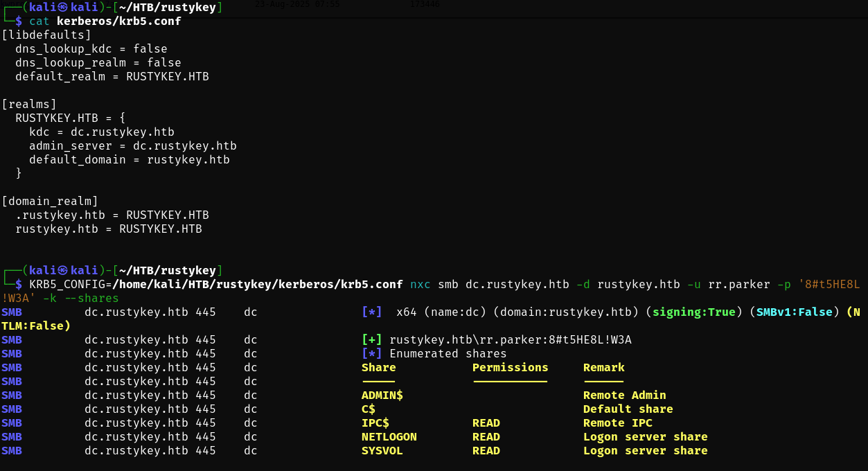Click the READ permission for IPC$
This screenshot has height=471, width=868.
(x=486, y=423)
